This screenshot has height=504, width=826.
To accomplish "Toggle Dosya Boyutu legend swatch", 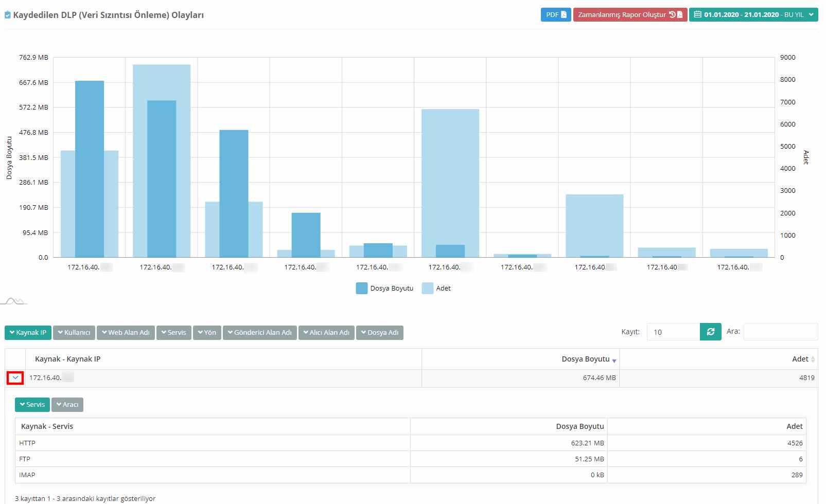I will 362,288.
